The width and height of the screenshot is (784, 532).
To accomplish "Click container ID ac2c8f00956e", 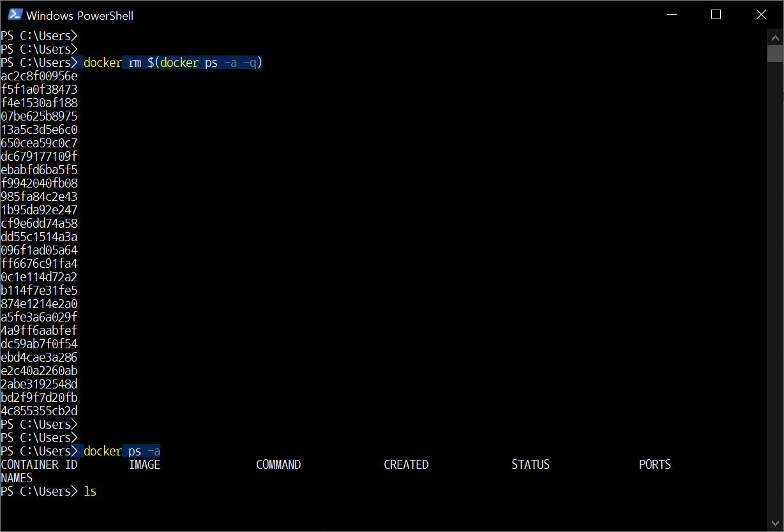I will [x=40, y=76].
